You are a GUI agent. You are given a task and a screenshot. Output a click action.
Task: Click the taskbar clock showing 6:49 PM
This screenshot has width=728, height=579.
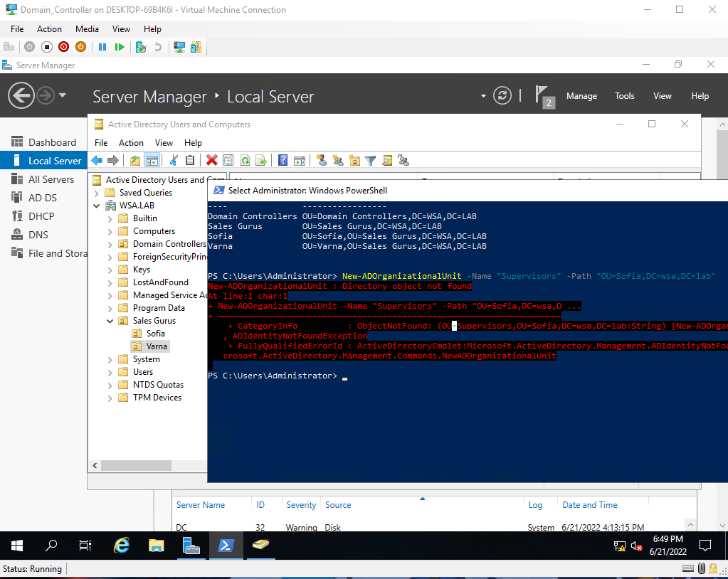(668, 545)
